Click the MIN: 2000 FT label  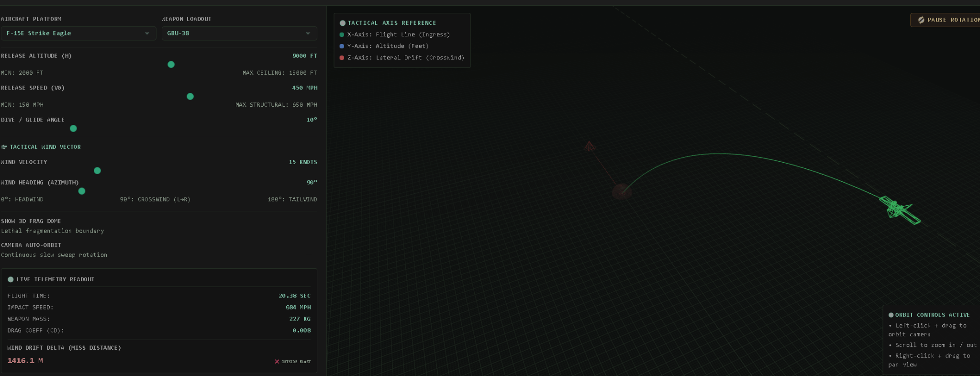pos(22,73)
